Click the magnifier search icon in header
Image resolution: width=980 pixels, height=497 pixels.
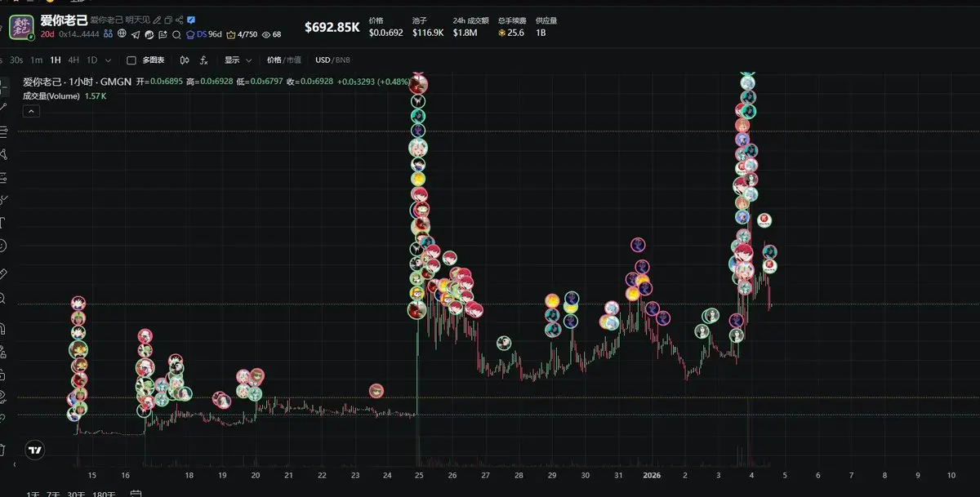pos(176,34)
